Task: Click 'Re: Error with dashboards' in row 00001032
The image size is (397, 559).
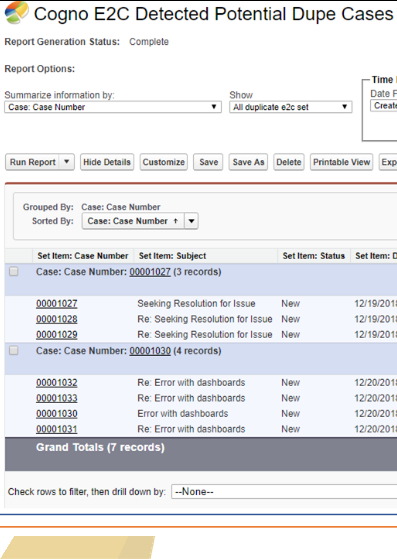Action: tap(191, 383)
